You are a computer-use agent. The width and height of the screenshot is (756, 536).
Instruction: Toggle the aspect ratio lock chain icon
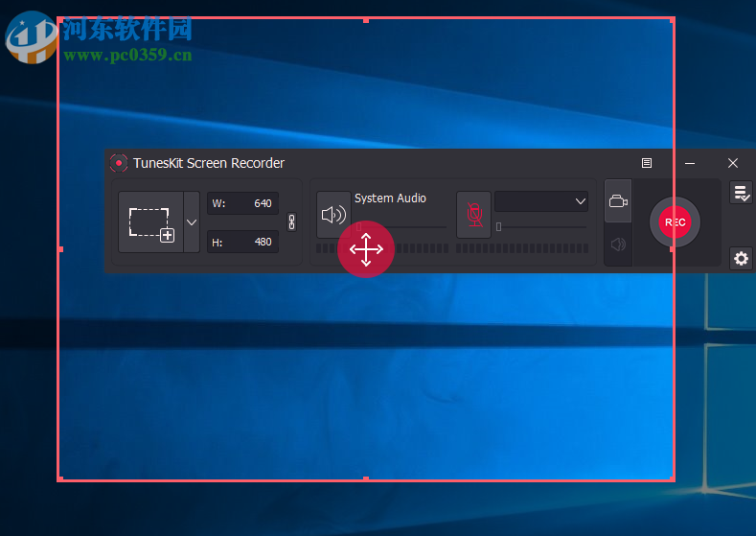[291, 221]
